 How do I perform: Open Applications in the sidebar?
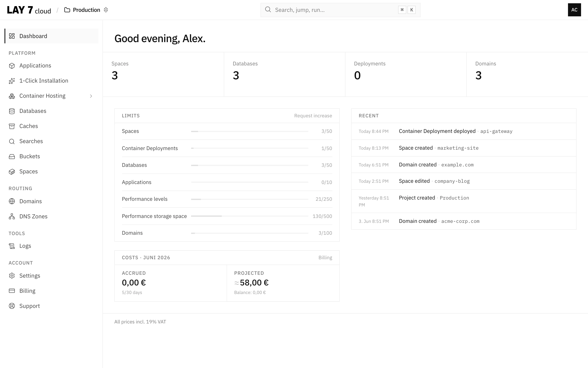point(51,66)
